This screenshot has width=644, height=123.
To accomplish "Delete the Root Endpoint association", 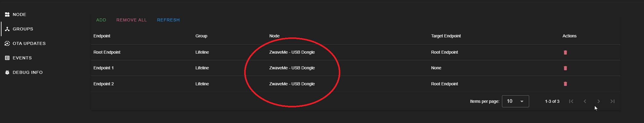I will [x=565, y=52].
